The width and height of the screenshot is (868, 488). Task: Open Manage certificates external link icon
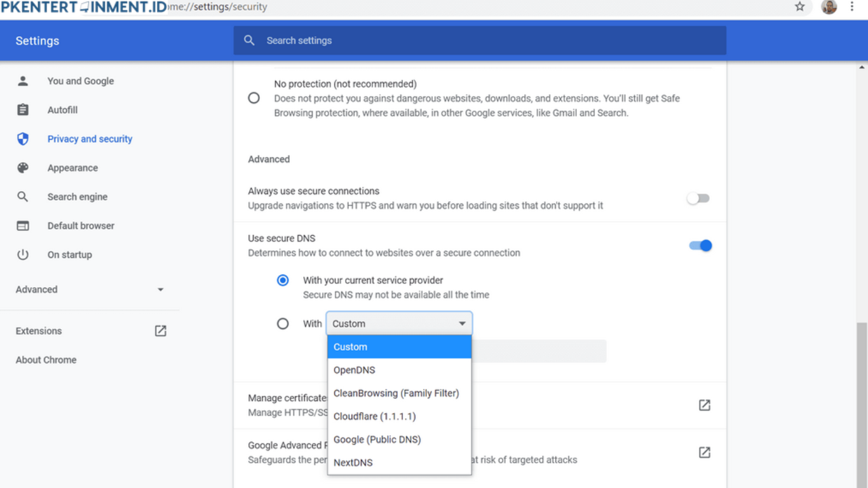705,405
